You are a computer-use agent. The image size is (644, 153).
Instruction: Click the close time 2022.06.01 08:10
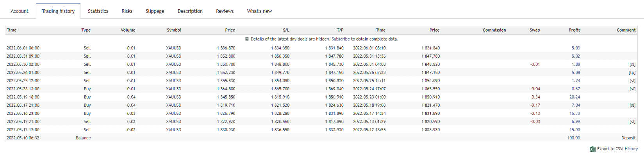pyautogui.click(x=369, y=48)
